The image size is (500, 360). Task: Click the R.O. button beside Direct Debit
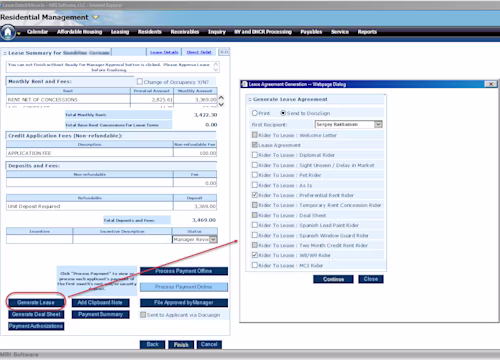[x=224, y=52]
